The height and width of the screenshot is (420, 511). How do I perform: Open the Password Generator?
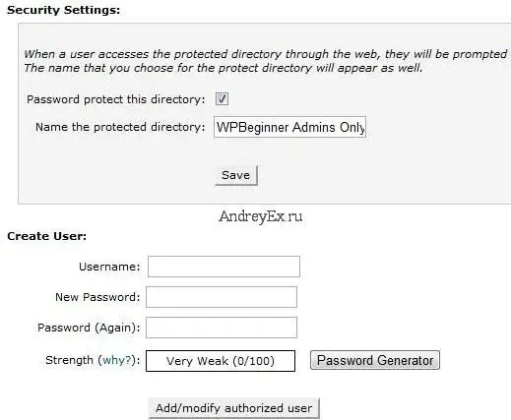375,360
